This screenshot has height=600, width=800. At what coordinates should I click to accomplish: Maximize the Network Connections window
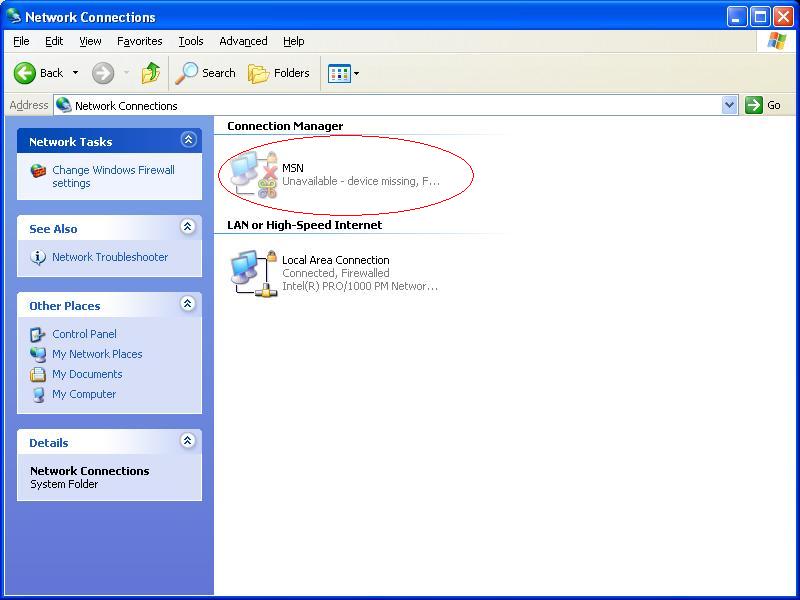pyautogui.click(x=760, y=17)
